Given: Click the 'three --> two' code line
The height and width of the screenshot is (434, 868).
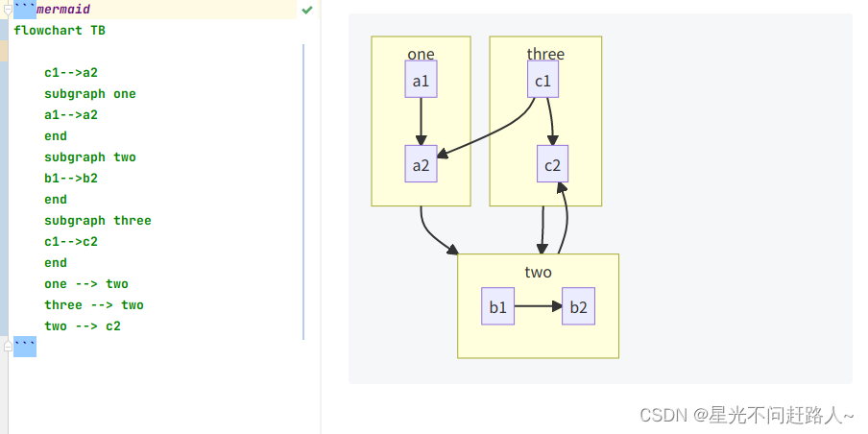Looking at the screenshot, I should pos(94,305).
